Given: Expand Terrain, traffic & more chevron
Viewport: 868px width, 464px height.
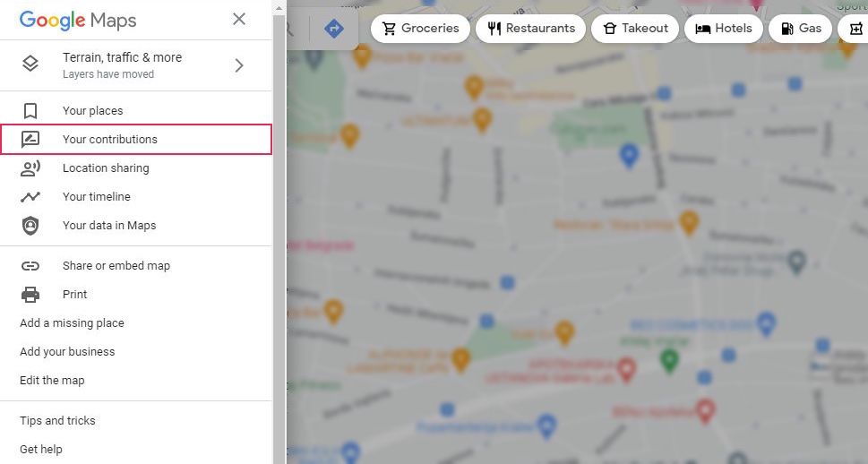Looking at the screenshot, I should 239,65.
